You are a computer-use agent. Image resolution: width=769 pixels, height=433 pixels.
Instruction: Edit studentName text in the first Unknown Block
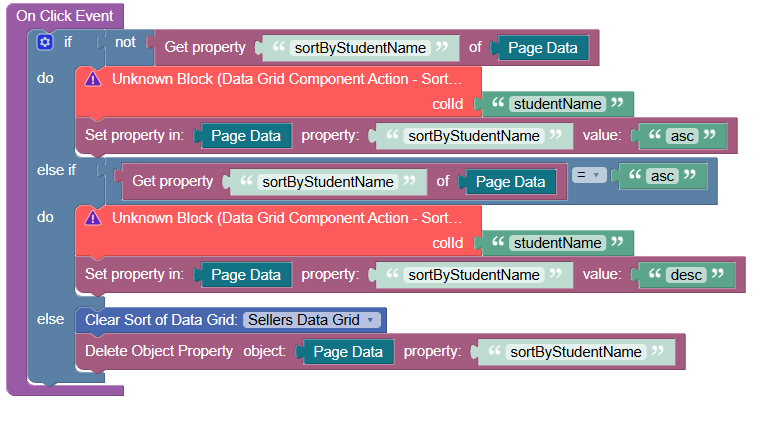point(557,104)
